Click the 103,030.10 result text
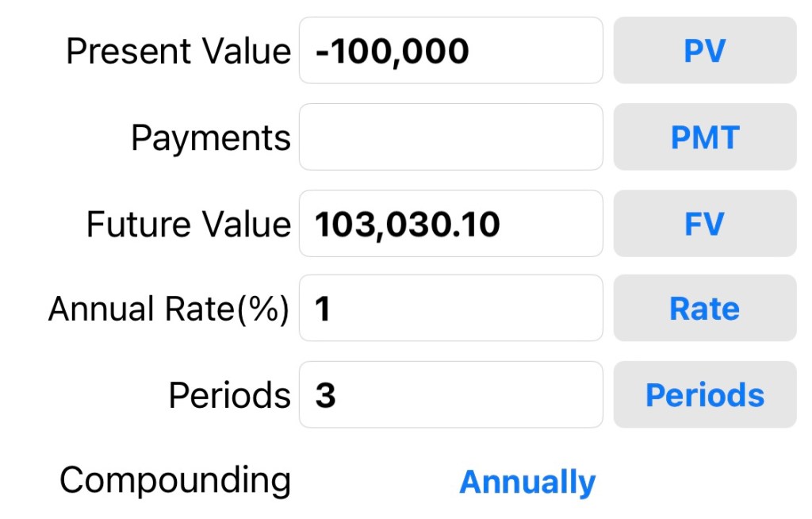 (x=408, y=225)
